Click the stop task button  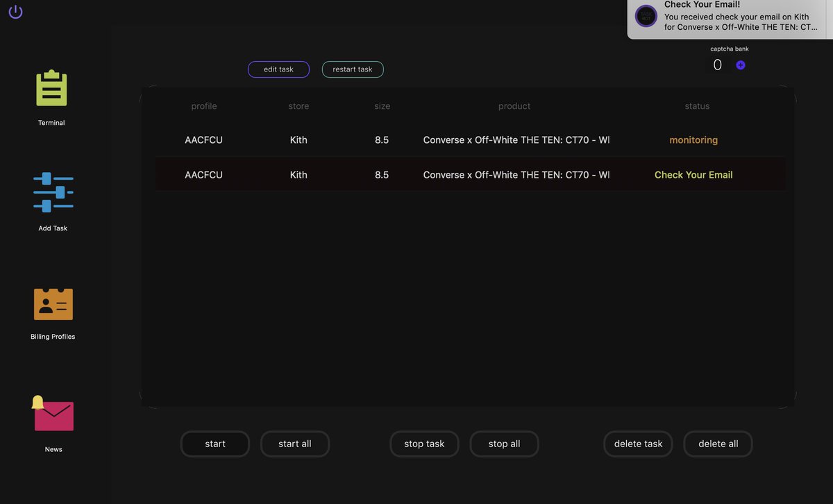pos(424,444)
